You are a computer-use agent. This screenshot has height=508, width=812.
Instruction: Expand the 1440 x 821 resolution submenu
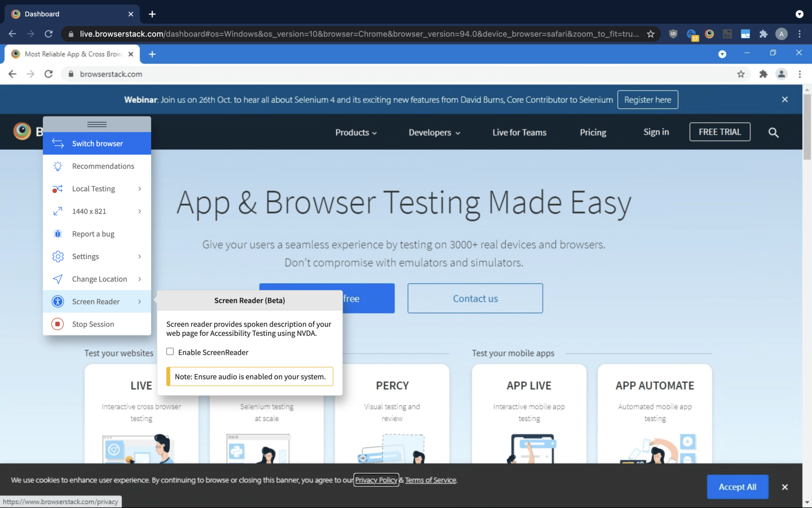pyautogui.click(x=140, y=211)
